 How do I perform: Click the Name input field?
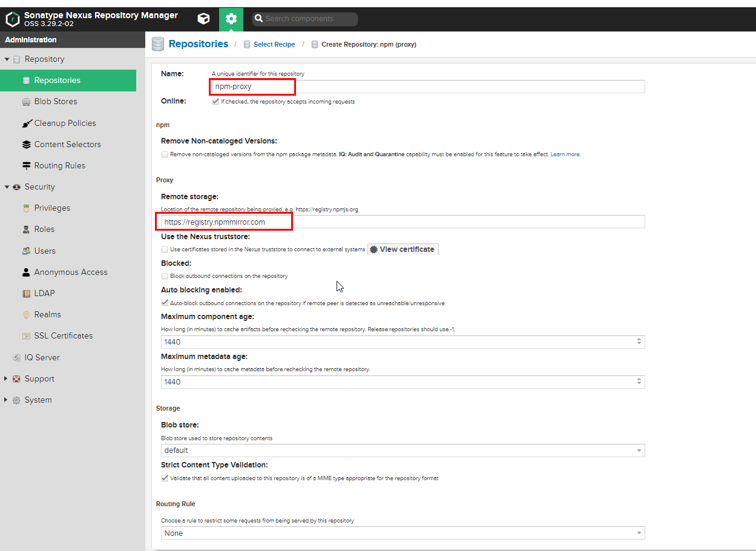coord(428,87)
